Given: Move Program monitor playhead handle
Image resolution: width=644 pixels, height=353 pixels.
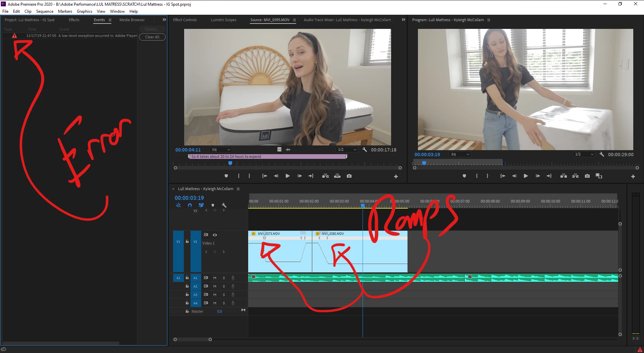Looking at the screenshot, I should coord(424,163).
